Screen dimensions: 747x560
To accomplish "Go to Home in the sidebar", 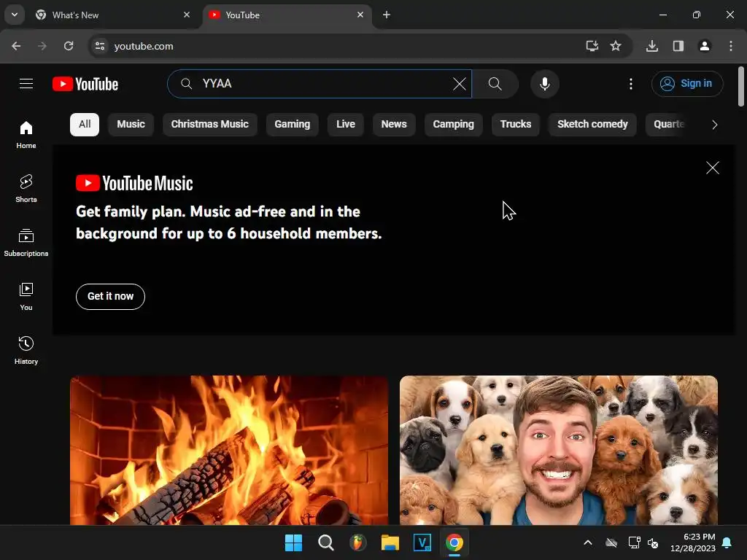I will pyautogui.click(x=26, y=135).
